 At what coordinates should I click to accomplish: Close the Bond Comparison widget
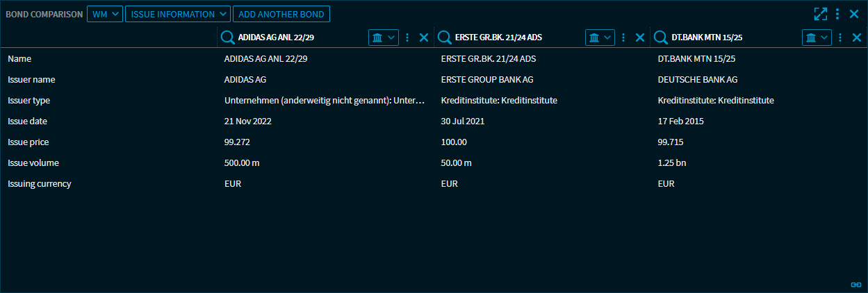point(855,14)
